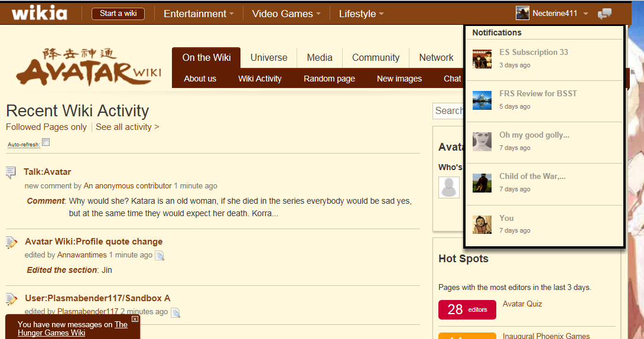Image resolution: width=644 pixels, height=339 pixels.
Task: Open User:Plasmabender117/Sandbox A link
Action: [97, 298]
